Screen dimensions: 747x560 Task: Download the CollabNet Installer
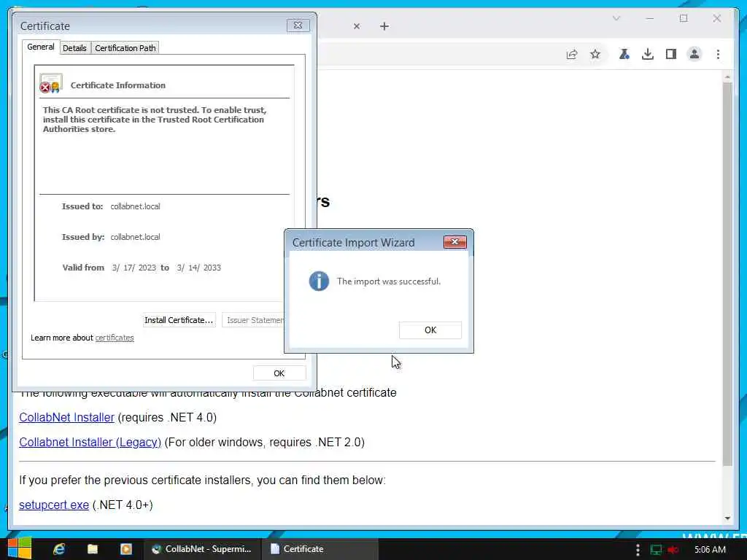66,417
